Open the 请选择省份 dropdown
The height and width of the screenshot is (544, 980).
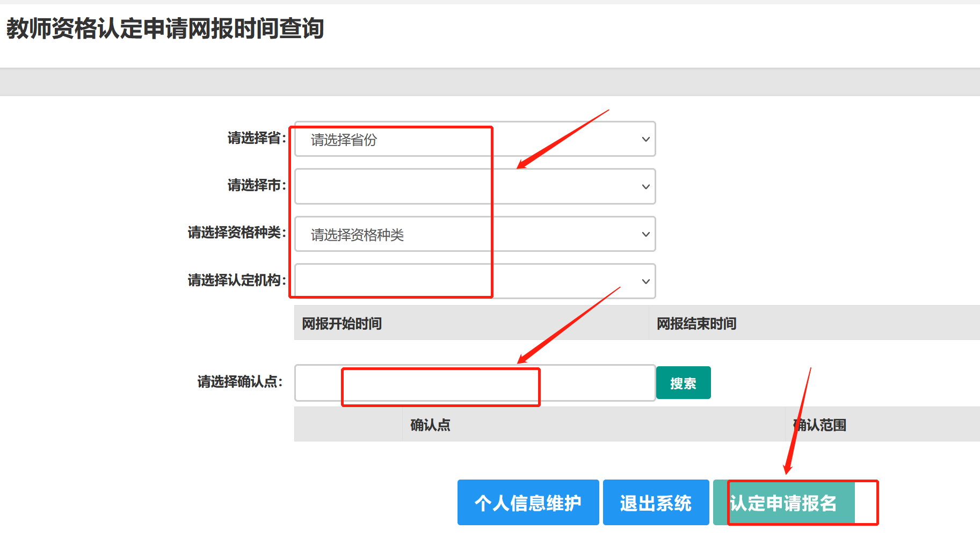475,139
